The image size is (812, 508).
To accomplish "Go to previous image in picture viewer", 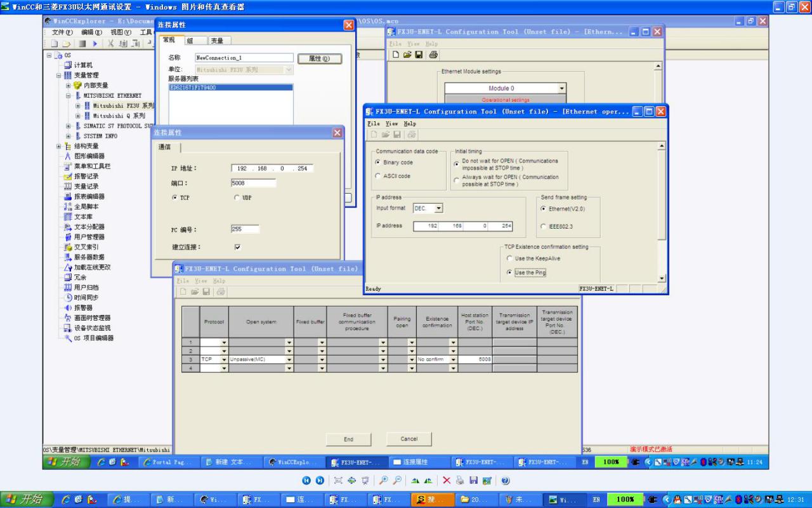I will click(306, 481).
